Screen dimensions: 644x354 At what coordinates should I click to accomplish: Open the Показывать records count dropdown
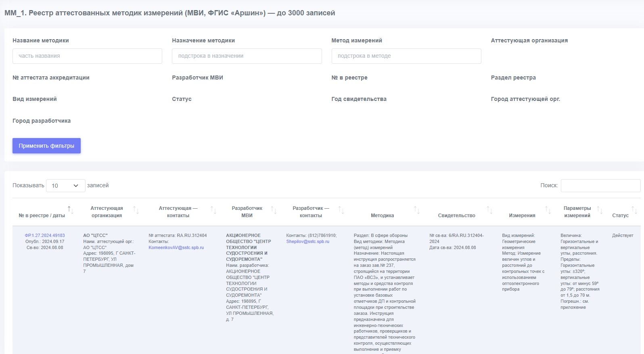(65, 186)
